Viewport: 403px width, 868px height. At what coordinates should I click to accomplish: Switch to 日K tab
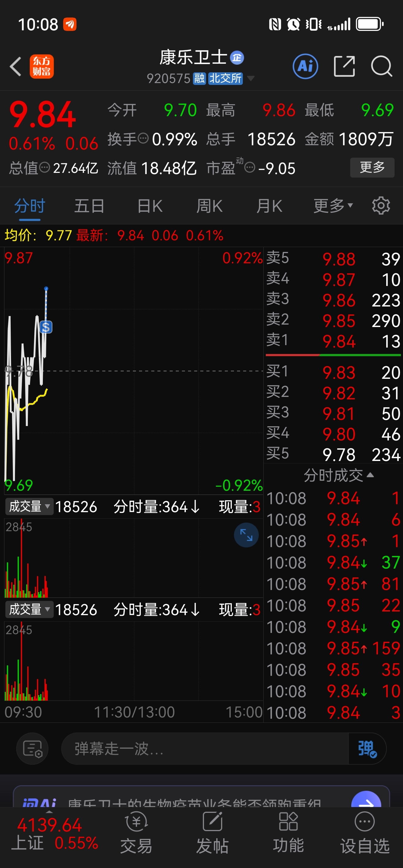[x=150, y=206]
